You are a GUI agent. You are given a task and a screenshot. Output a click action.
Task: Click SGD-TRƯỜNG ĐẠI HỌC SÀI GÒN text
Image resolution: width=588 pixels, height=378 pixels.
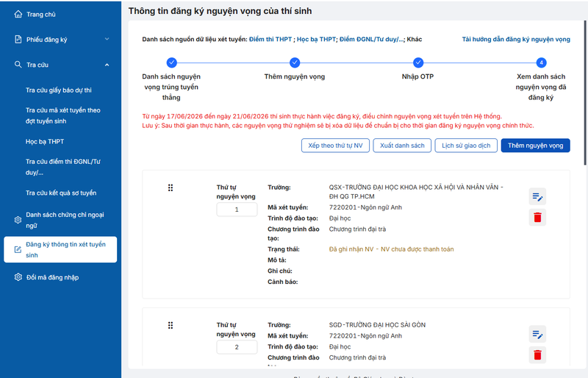[x=377, y=325]
